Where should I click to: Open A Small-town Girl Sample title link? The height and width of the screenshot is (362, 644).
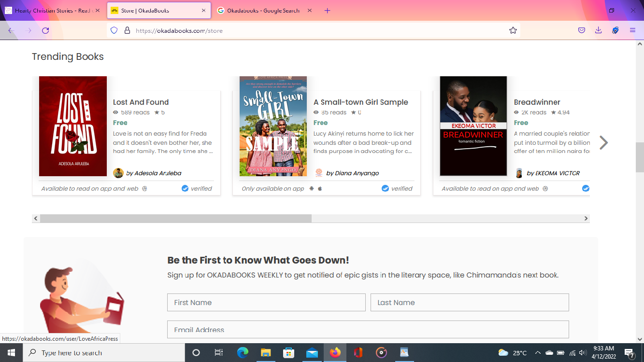361,102
